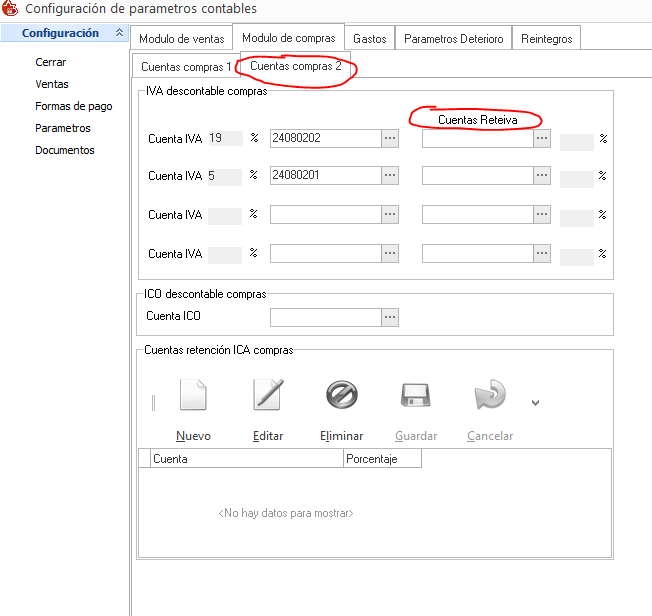Select Documentos in the left menu

65,150
